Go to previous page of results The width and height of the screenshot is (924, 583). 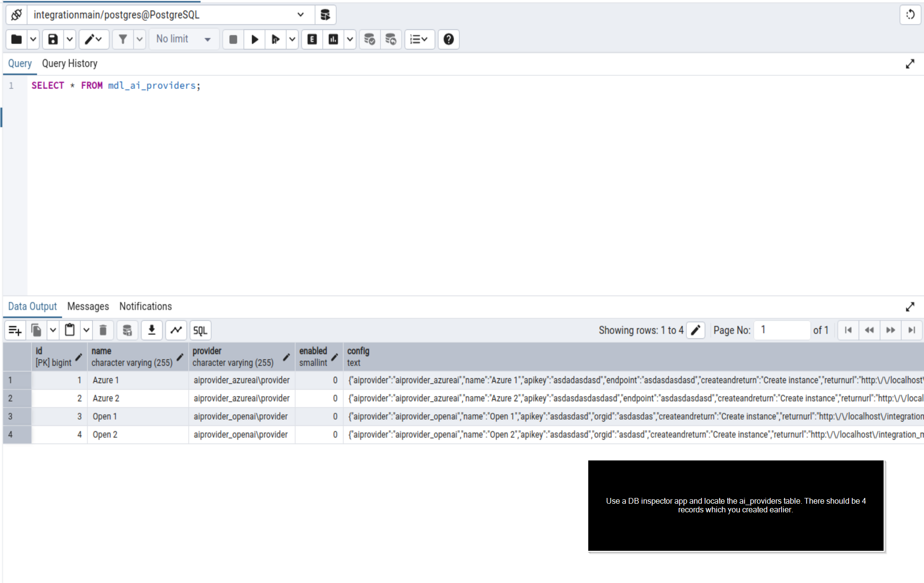pos(869,330)
